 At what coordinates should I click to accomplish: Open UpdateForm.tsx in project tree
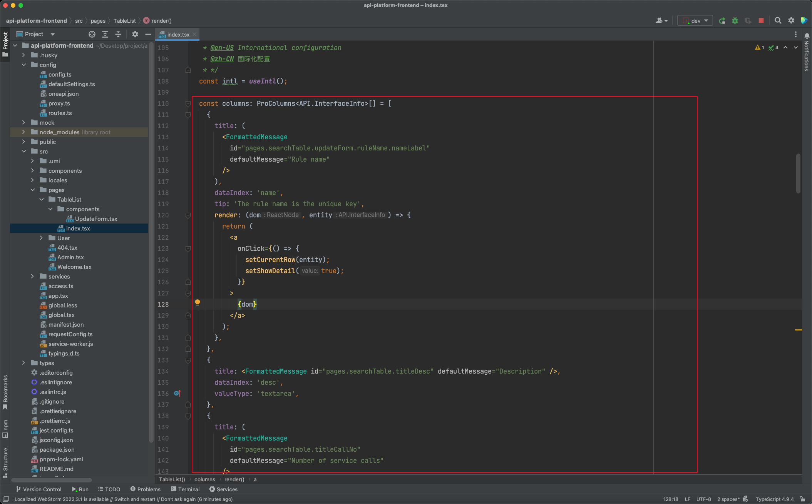96,219
